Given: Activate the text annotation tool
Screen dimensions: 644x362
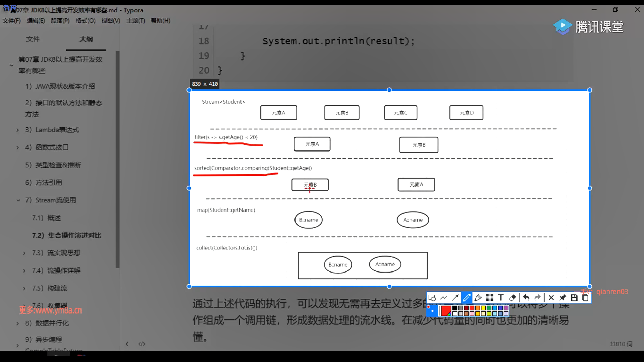Looking at the screenshot, I should [501, 298].
